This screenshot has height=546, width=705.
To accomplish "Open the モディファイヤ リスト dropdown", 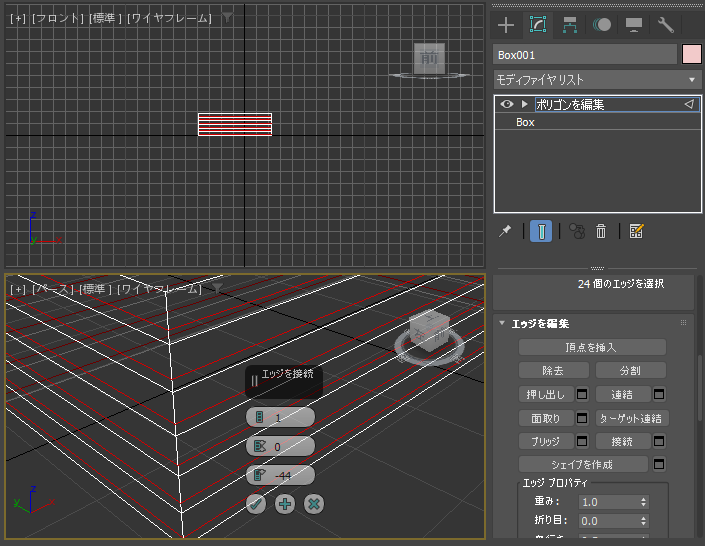I will 597,80.
